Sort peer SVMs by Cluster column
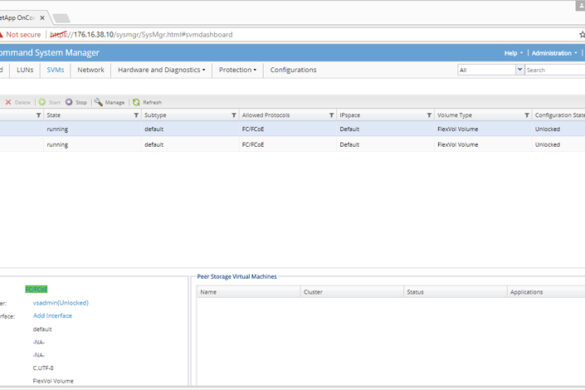Viewport: 585px width, 390px height. coord(313,292)
